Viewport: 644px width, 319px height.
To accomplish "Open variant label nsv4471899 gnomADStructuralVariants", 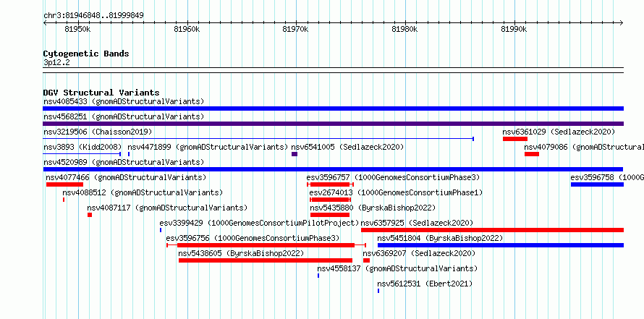I will [x=208, y=147].
